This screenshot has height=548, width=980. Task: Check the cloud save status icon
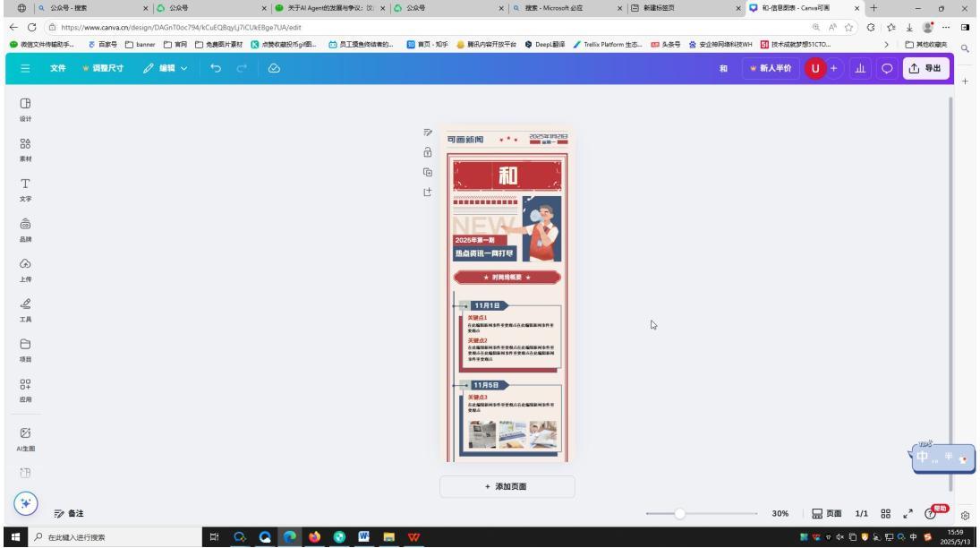click(x=274, y=68)
